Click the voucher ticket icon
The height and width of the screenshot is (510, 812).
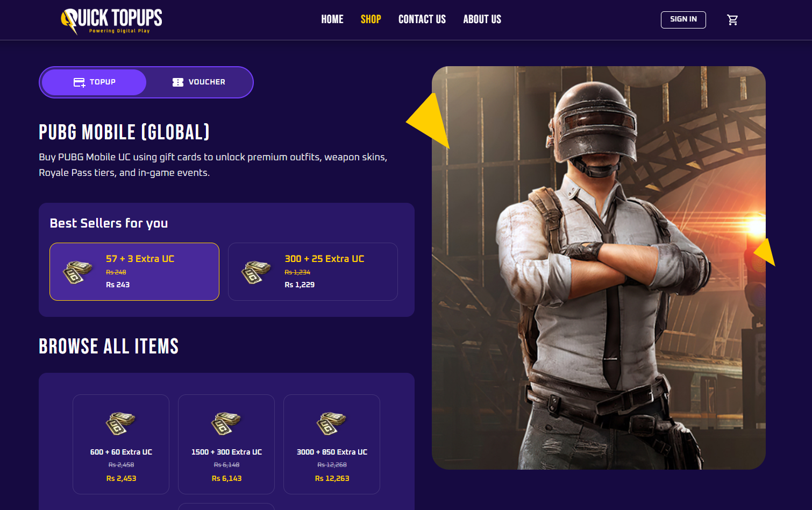point(178,82)
